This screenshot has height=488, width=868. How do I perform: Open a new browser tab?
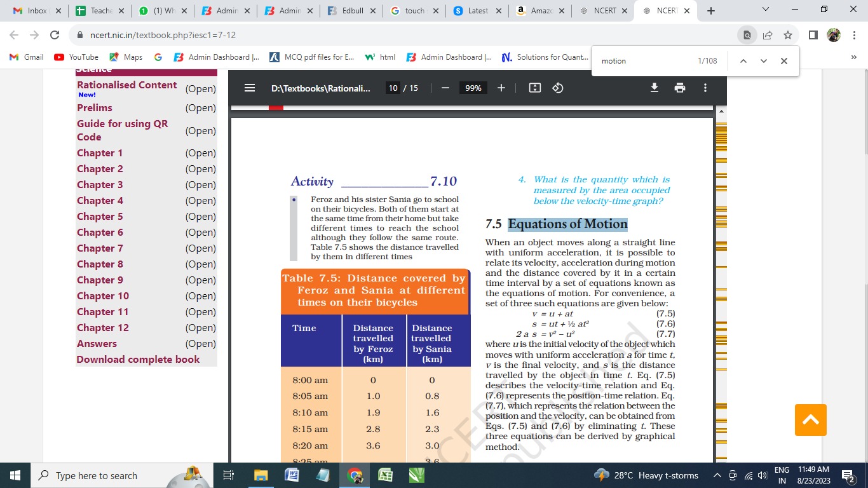tap(711, 11)
